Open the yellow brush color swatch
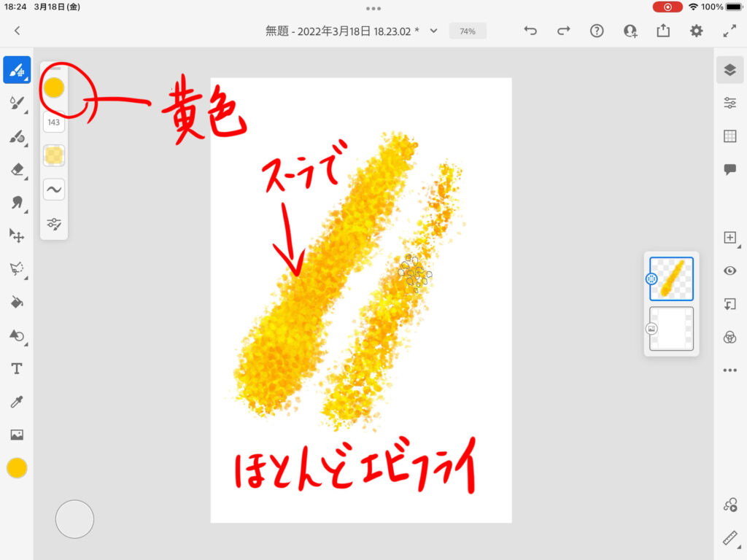This screenshot has height=560, width=747. pyautogui.click(x=54, y=88)
